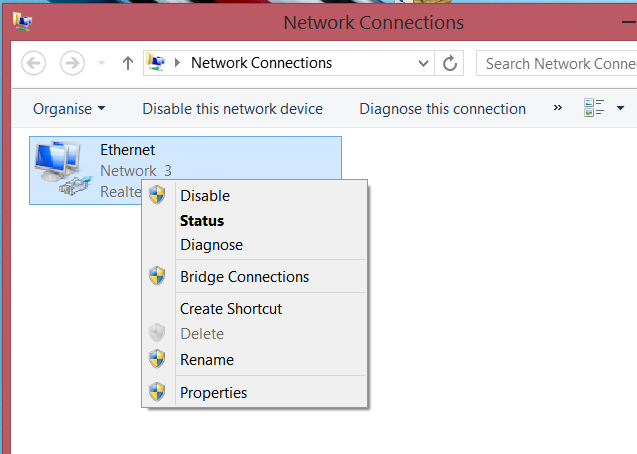
Task: Click the shield icon beside Properties
Action: (157, 392)
